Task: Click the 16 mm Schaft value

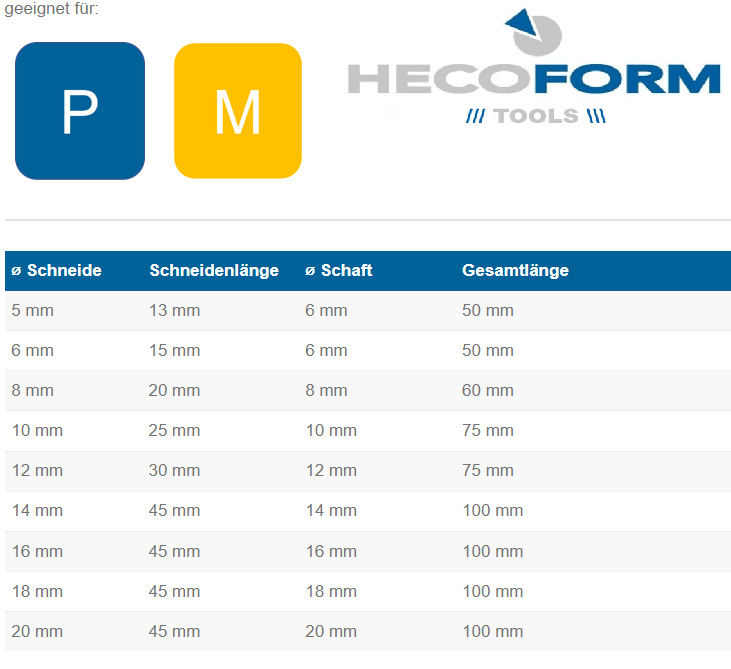Action: (x=330, y=551)
